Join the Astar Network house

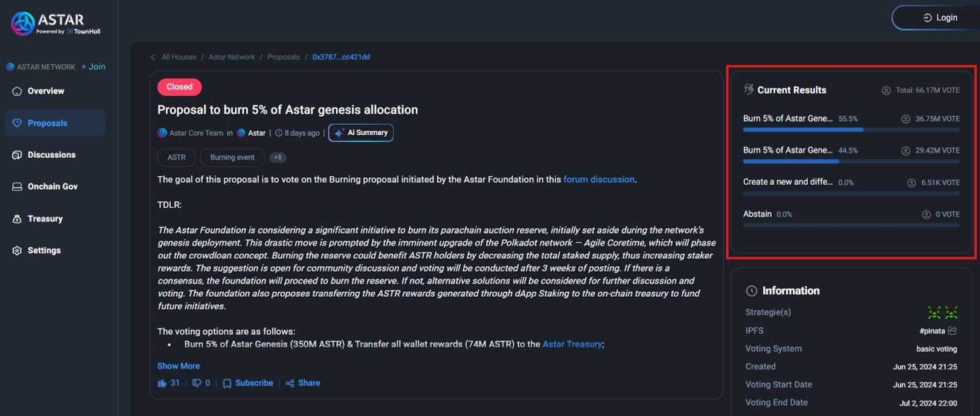93,67
